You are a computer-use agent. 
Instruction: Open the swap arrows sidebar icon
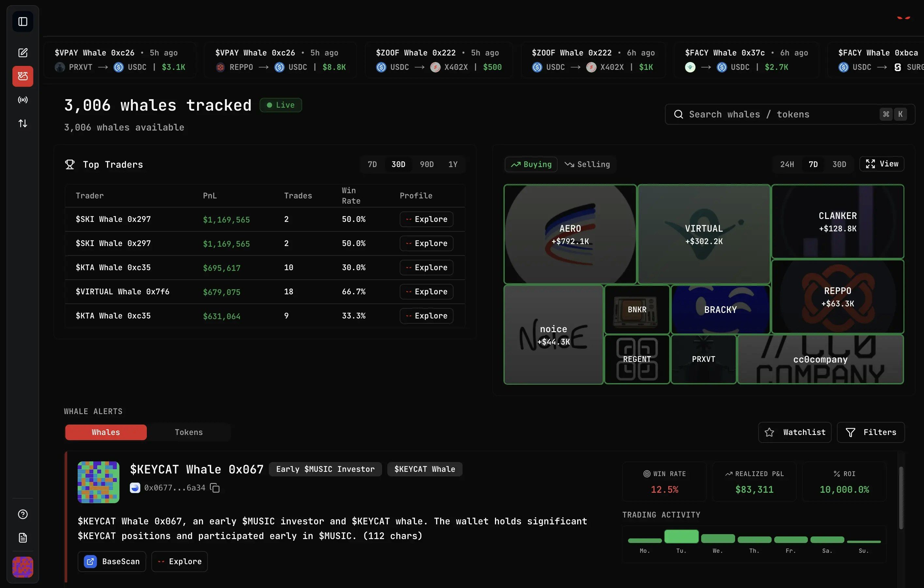coord(23,123)
